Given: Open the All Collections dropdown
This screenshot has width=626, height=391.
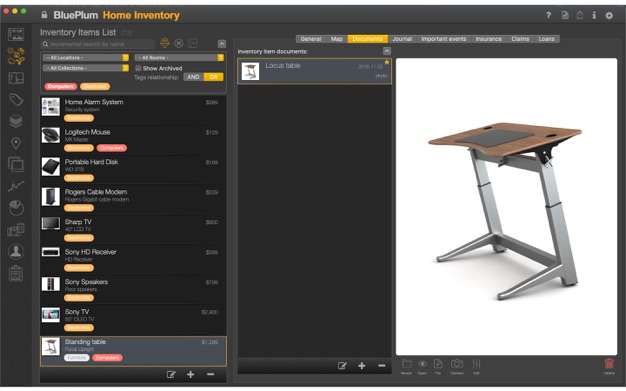Looking at the screenshot, I should [x=86, y=68].
